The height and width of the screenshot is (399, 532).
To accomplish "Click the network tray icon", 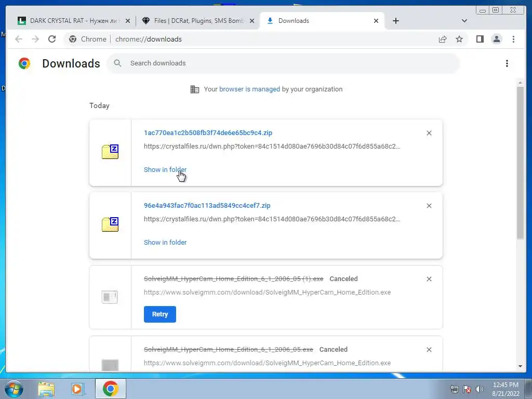I will click(x=455, y=389).
